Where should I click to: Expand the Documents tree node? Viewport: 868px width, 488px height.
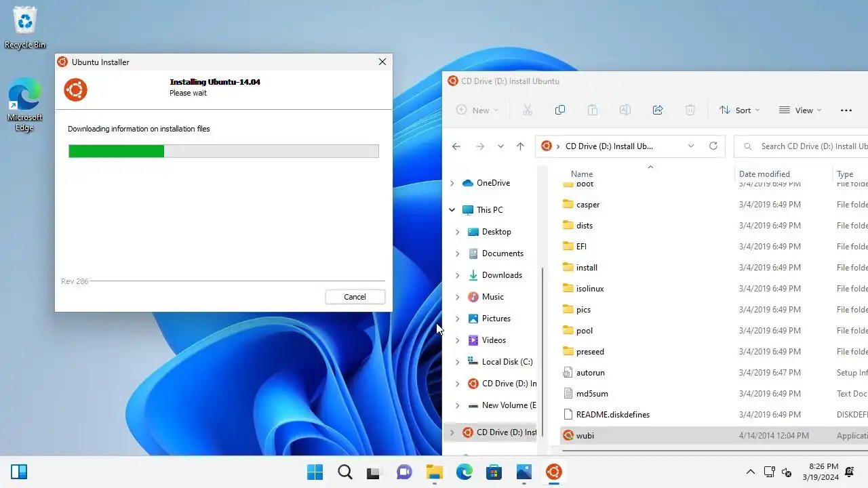click(457, 253)
